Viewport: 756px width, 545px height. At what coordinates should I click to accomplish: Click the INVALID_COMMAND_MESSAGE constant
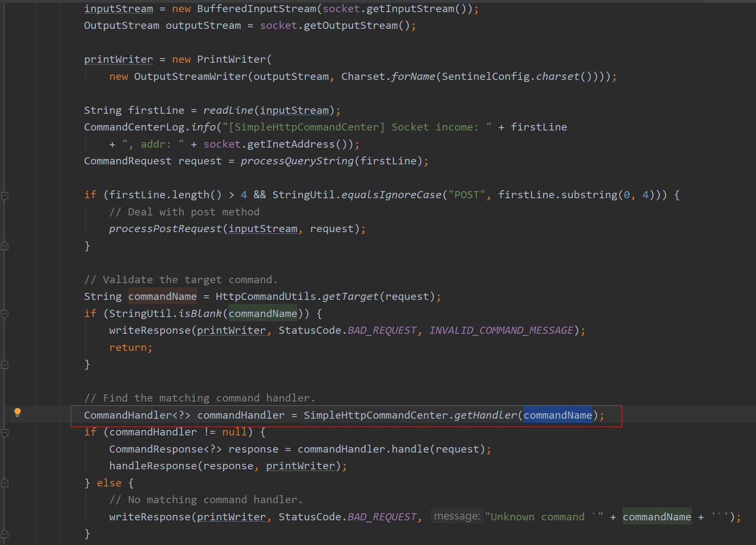pyautogui.click(x=501, y=330)
